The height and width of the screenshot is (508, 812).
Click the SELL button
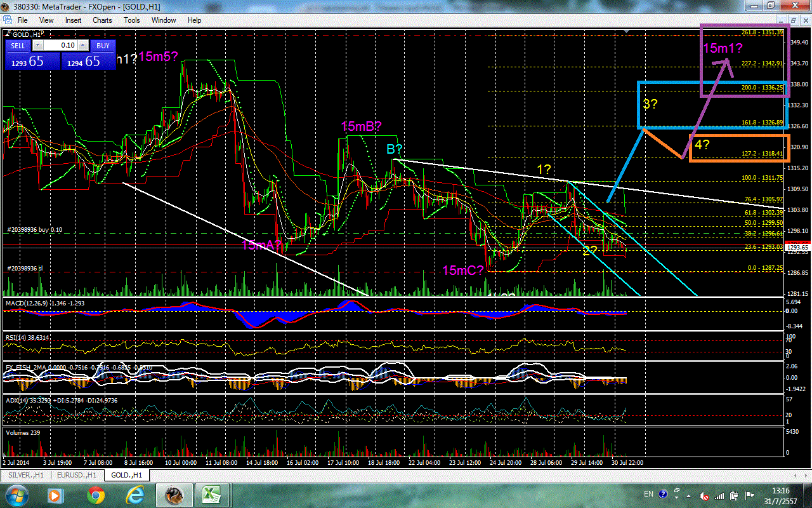[18, 46]
